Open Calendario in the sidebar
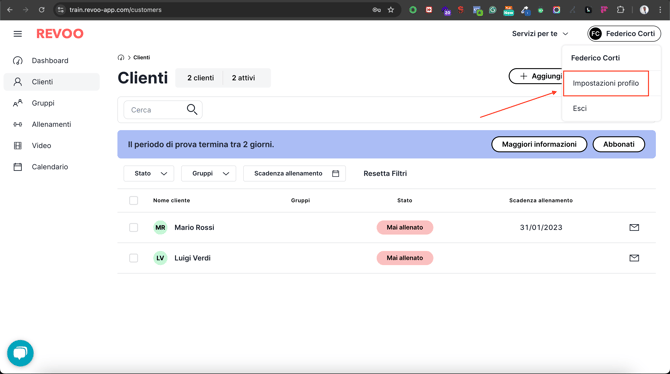Viewport: 670px width, 374px height. coord(52,167)
